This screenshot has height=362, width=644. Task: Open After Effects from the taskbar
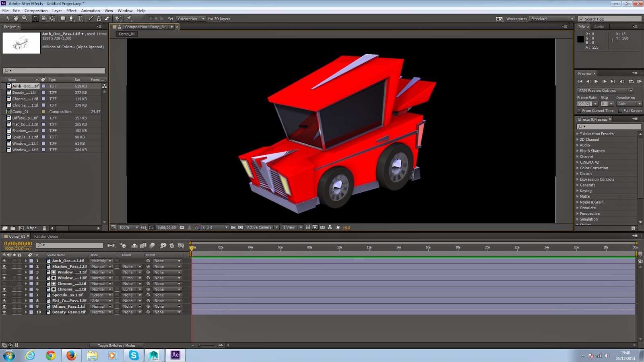pos(175,355)
